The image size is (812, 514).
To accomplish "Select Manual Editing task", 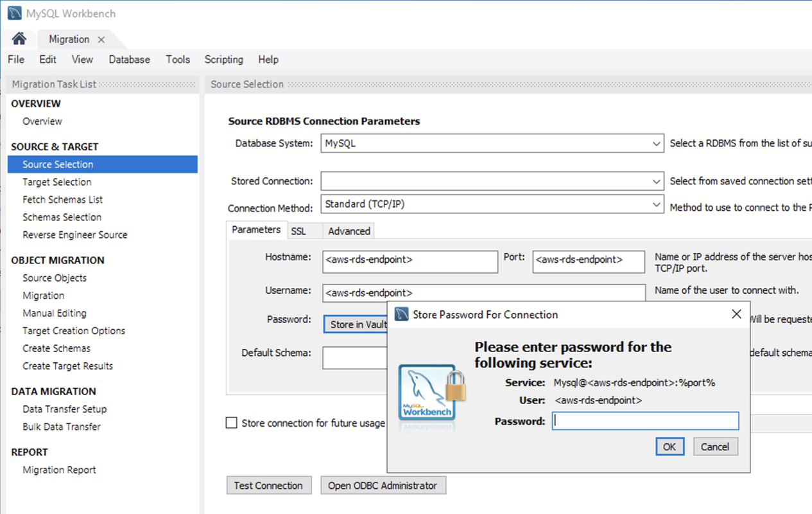I will coord(55,313).
